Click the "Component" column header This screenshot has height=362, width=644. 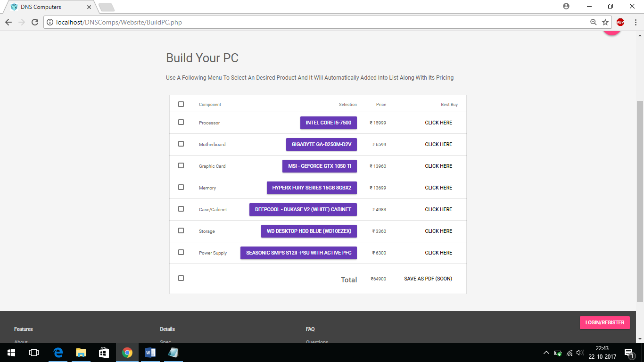(210, 105)
